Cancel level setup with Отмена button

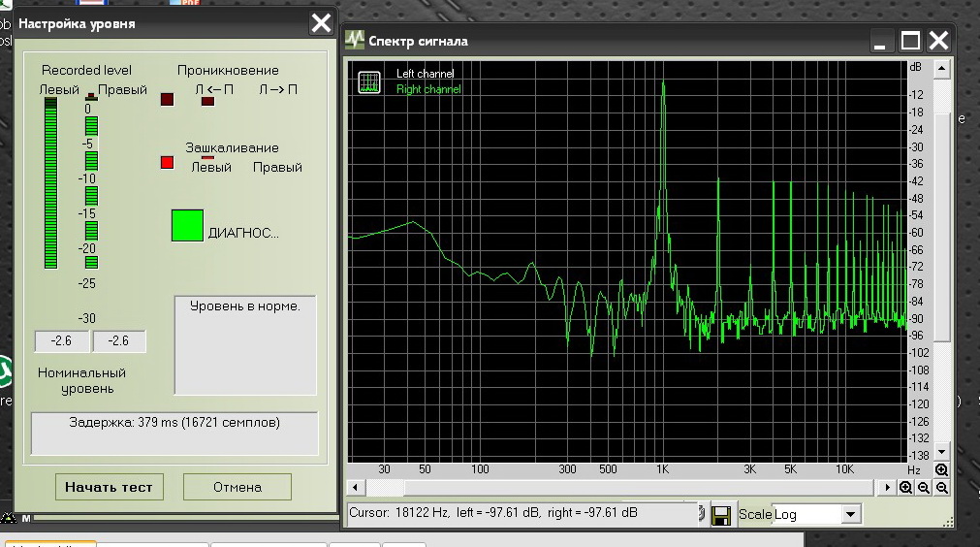click(x=237, y=487)
